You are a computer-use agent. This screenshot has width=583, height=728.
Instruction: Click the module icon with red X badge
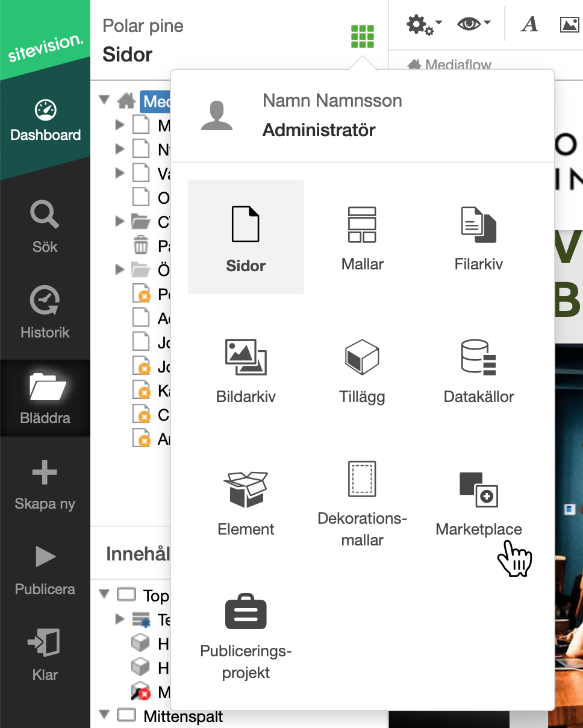click(x=140, y=691)
